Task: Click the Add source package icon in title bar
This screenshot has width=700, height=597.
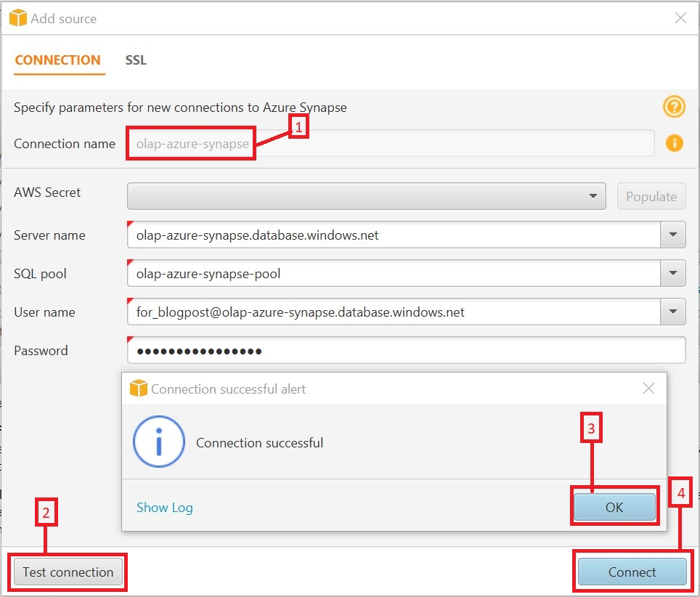Action: [x=18, y=18]
